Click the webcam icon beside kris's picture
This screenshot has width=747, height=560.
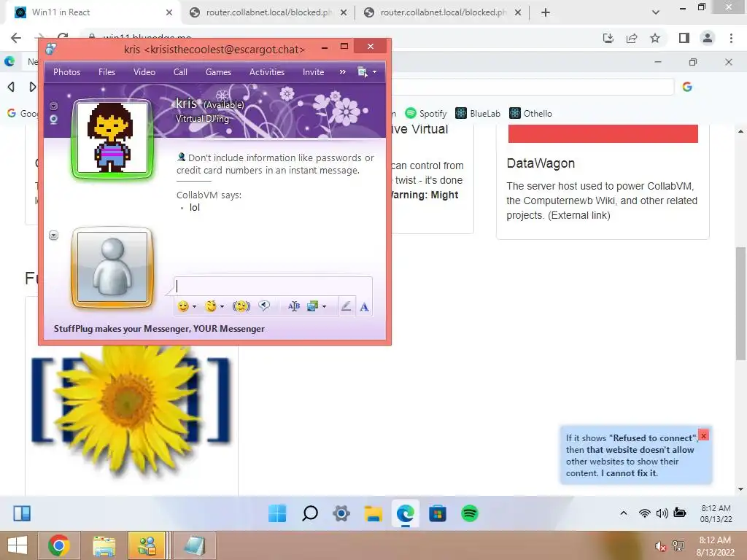(54, 119)
